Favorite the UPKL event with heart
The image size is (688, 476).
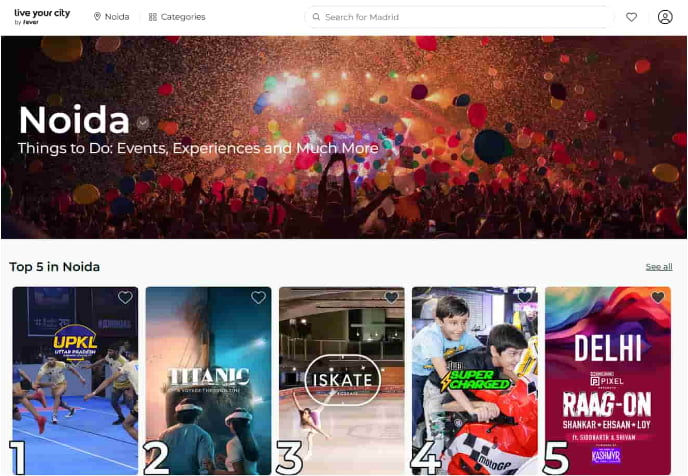tap(125, 297)
